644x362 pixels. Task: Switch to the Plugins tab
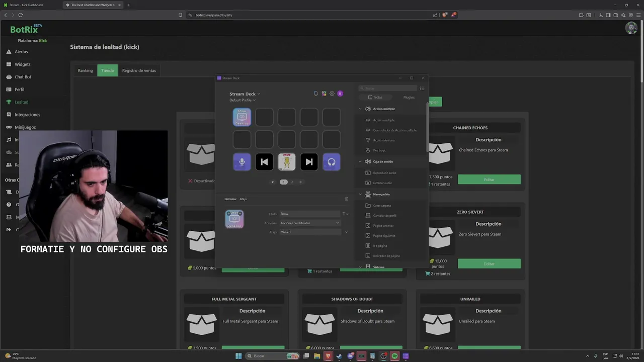pos(409,98)
